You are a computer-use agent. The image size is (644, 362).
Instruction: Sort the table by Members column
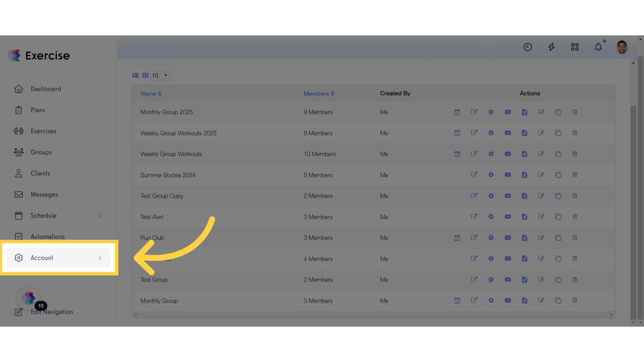tap(319, 94)
